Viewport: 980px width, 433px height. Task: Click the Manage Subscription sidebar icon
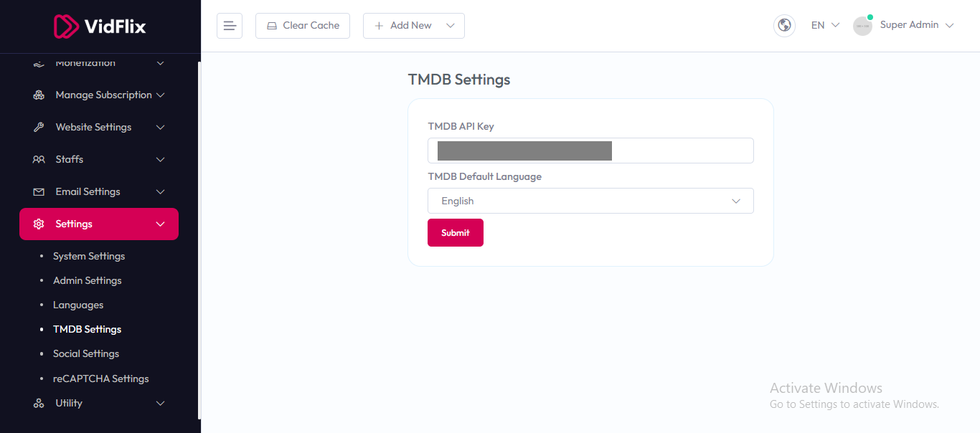[39, 95]
